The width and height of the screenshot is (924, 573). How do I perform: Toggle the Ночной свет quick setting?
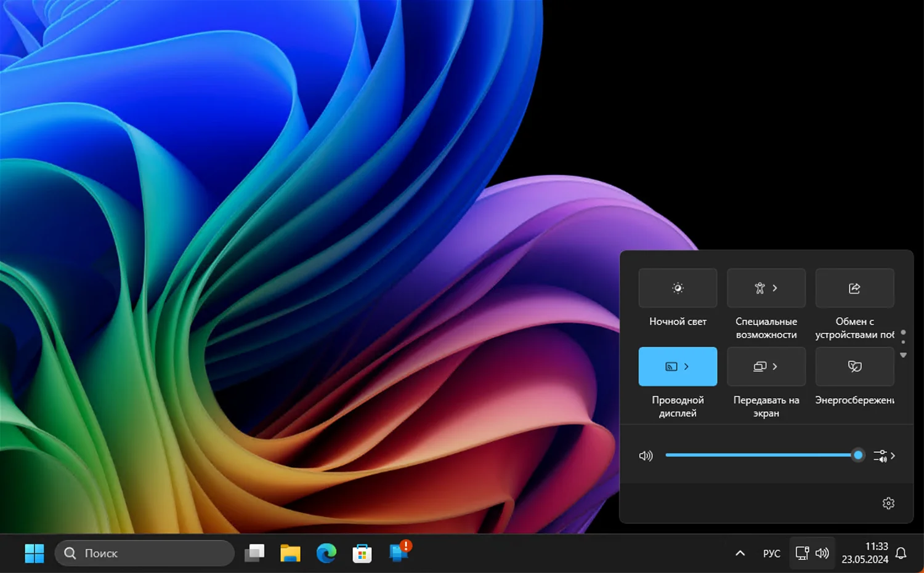pos(678,288)
